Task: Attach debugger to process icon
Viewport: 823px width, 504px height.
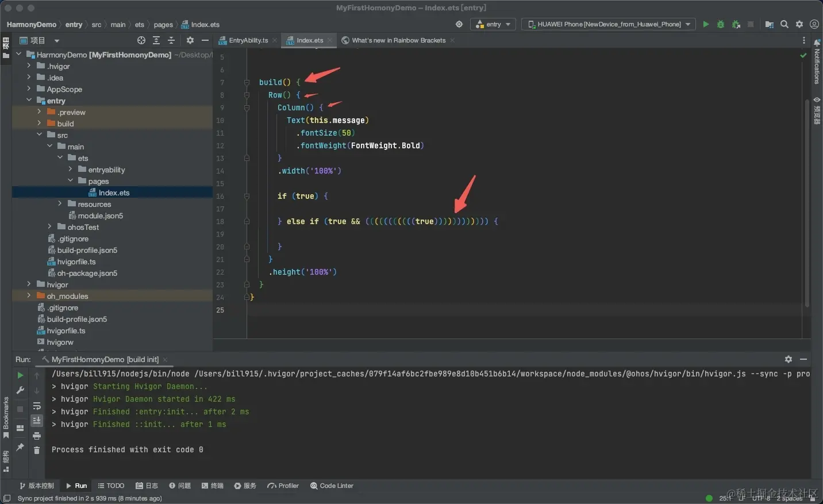Action: [736, 24]
